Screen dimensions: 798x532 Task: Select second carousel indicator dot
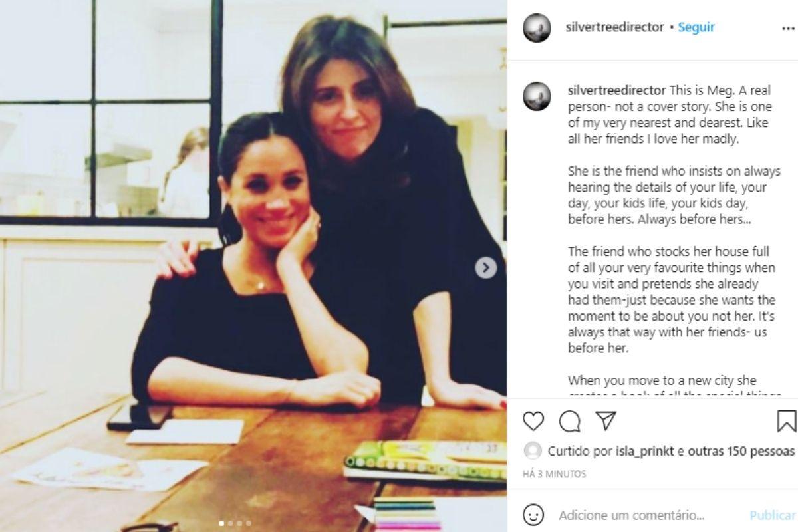(x=231, y=523)
